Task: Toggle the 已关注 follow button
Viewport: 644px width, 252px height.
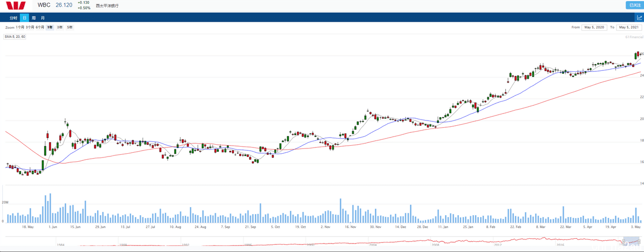Action: (635, 5)
